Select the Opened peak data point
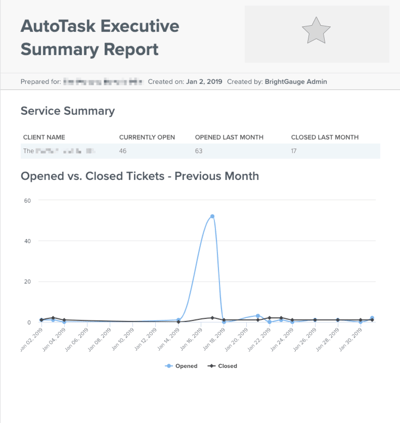 click(212, 216)
